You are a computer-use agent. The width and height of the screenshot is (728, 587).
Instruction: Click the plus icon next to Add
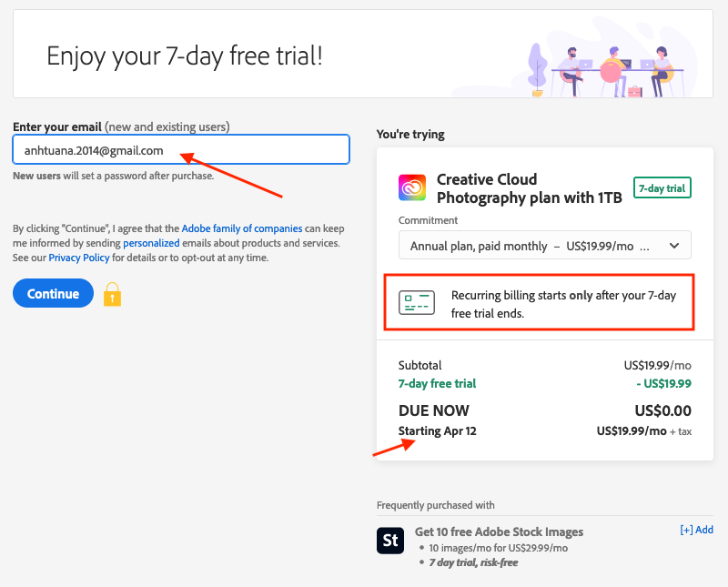(685, 530)
